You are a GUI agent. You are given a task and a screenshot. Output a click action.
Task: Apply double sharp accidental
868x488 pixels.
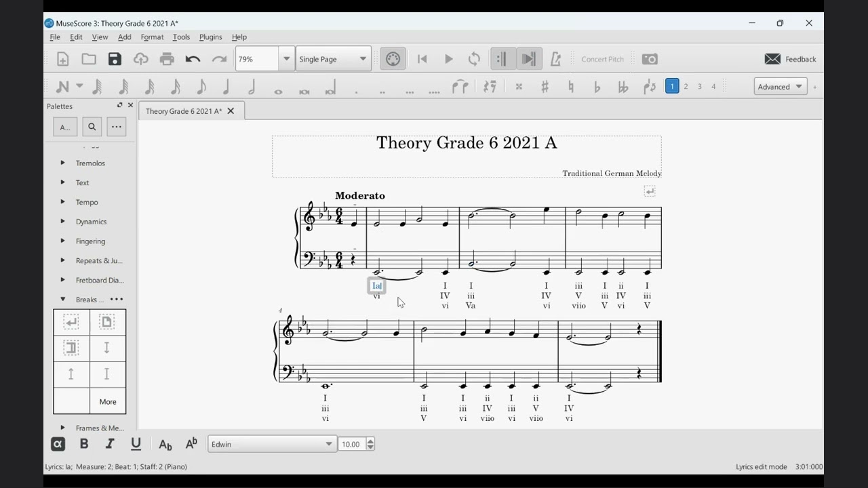tap(519, 87)
